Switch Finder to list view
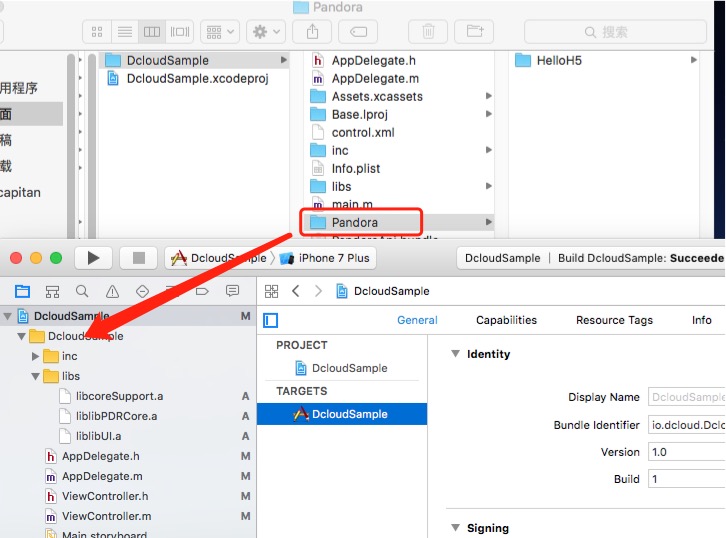 tap(124, 32)
